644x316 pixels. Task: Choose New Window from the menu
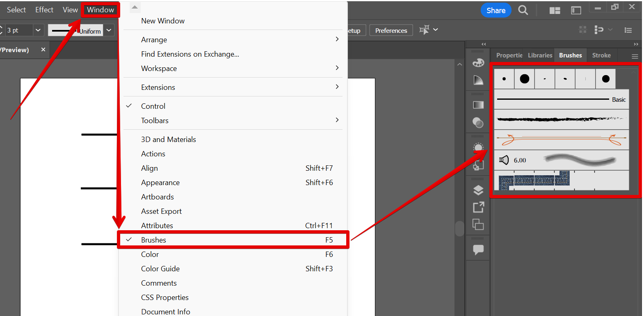(x=163, y=21)
